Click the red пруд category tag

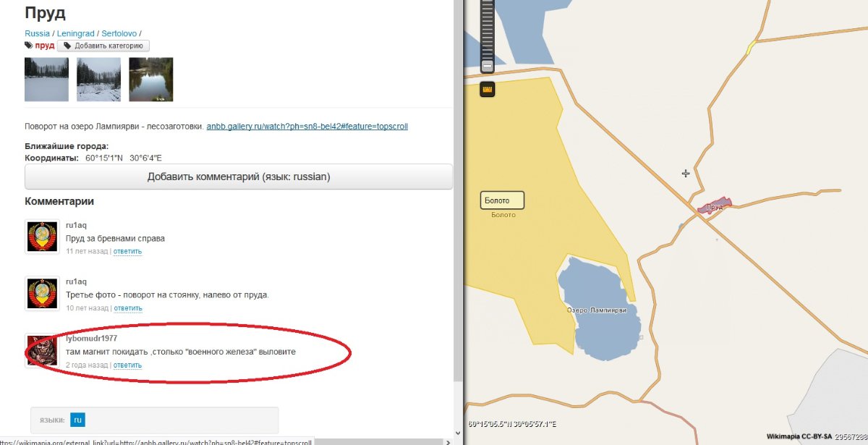coord(45,46)
